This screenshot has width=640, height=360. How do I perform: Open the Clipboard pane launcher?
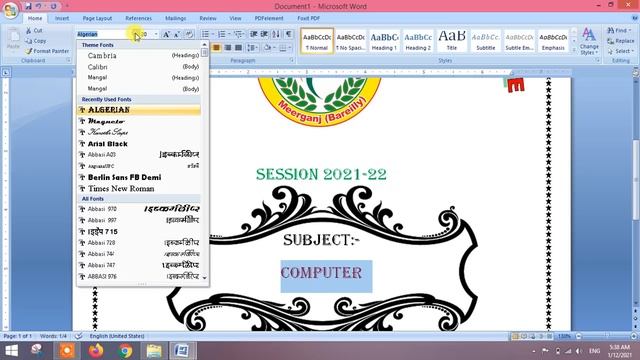pos(68,60)
